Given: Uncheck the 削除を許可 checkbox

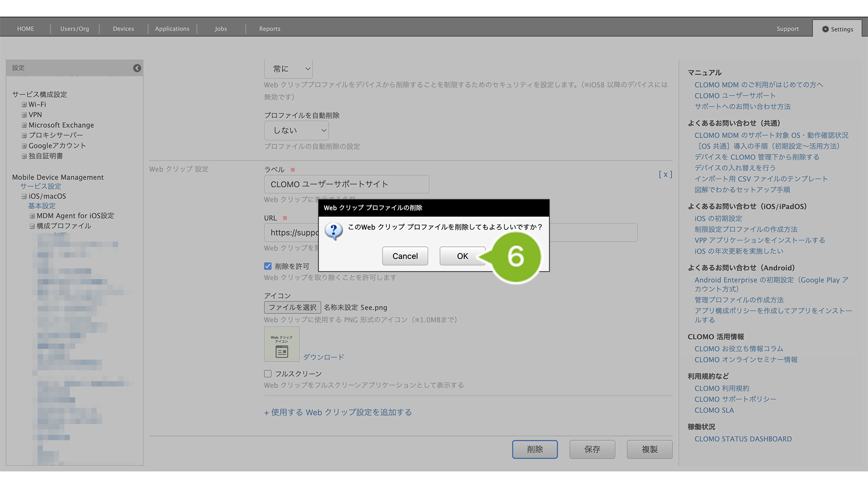Looking at the screenshot, I should pos(268,266).
